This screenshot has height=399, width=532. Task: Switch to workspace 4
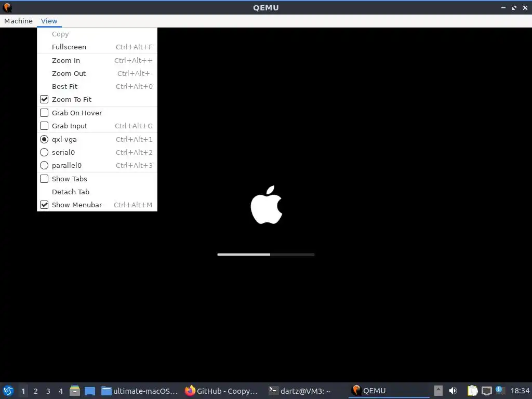61,391
